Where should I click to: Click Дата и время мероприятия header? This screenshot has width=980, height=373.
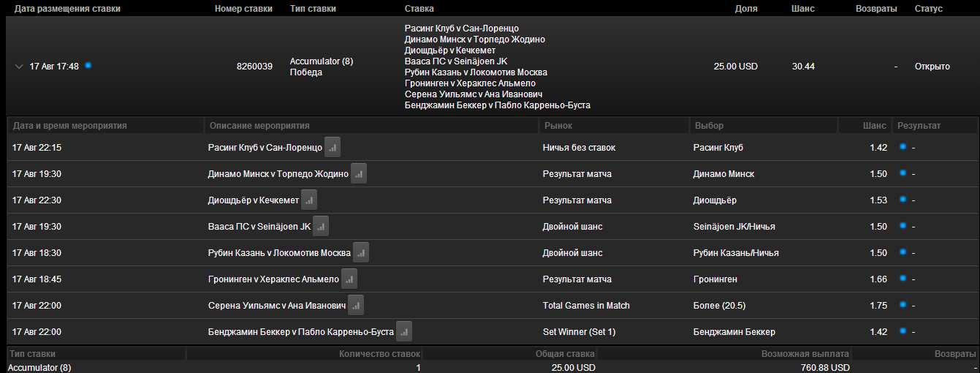(69, 126)
